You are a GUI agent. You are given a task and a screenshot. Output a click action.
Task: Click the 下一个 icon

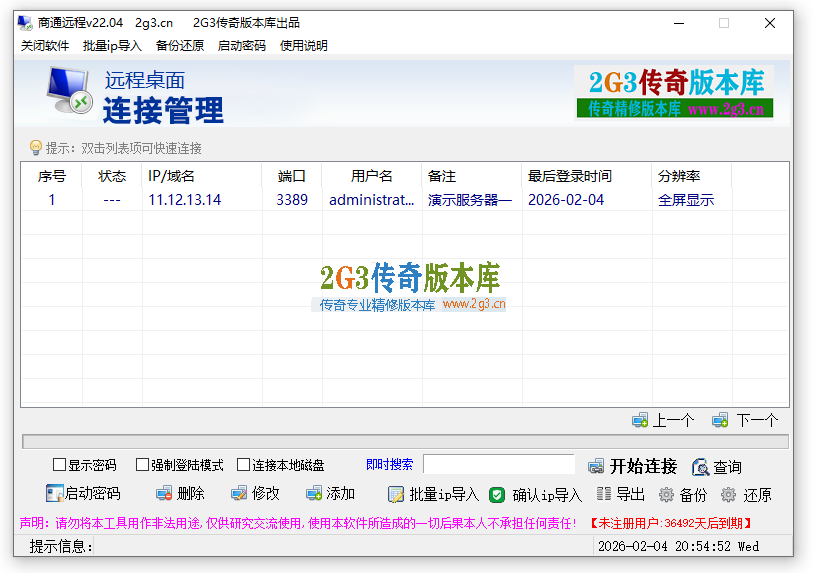[x=720, y=420]
